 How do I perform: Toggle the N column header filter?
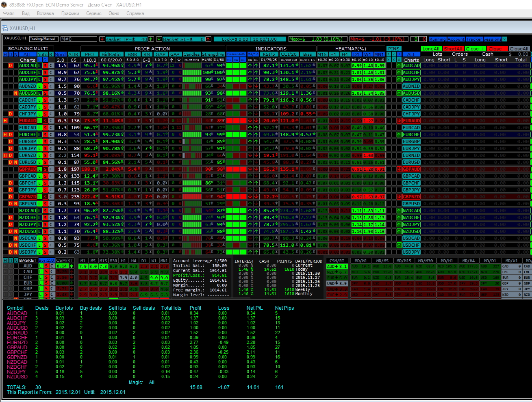tap(16, 54)
